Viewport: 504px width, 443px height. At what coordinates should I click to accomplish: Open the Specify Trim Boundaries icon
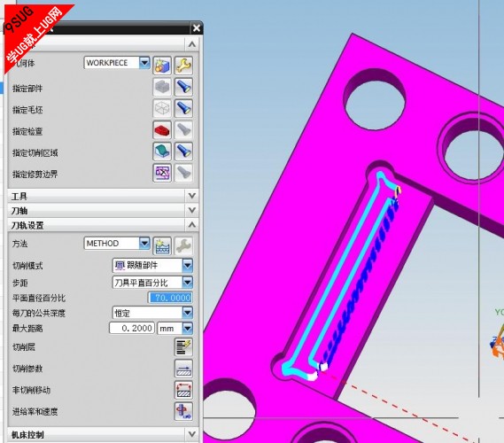click(162, 174)
